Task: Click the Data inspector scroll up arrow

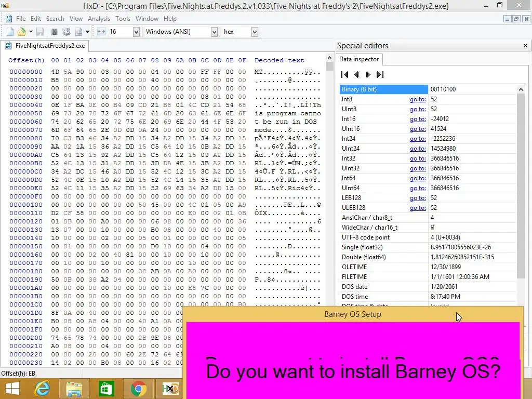Action: point(521,89)
